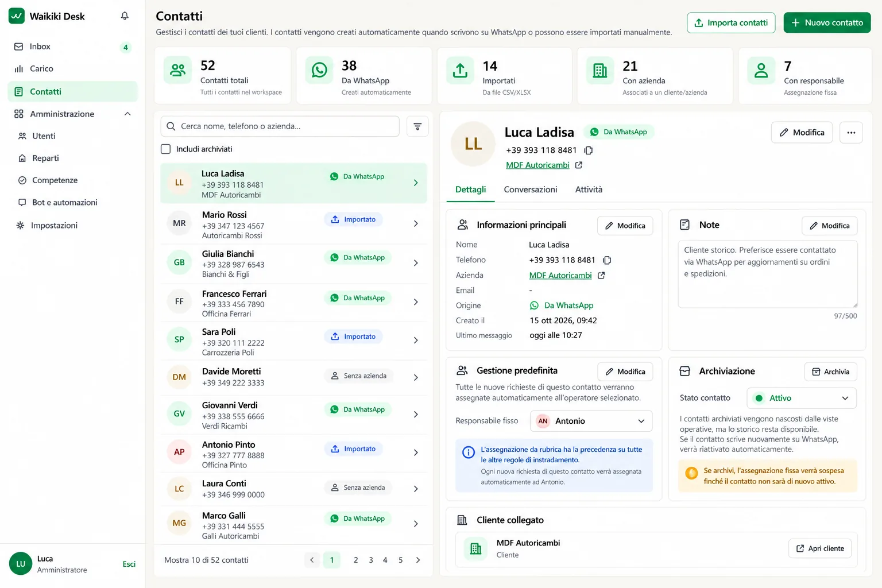This screenshot has width=882, height=588.
Task: Open the more options ellipsis button
Action: tap(851, 133)
